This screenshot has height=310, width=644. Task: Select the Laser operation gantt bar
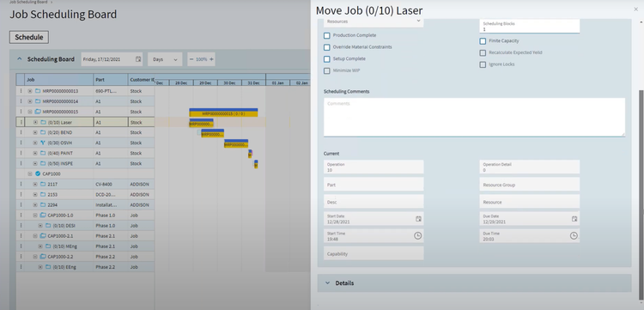tap(201, 123)
